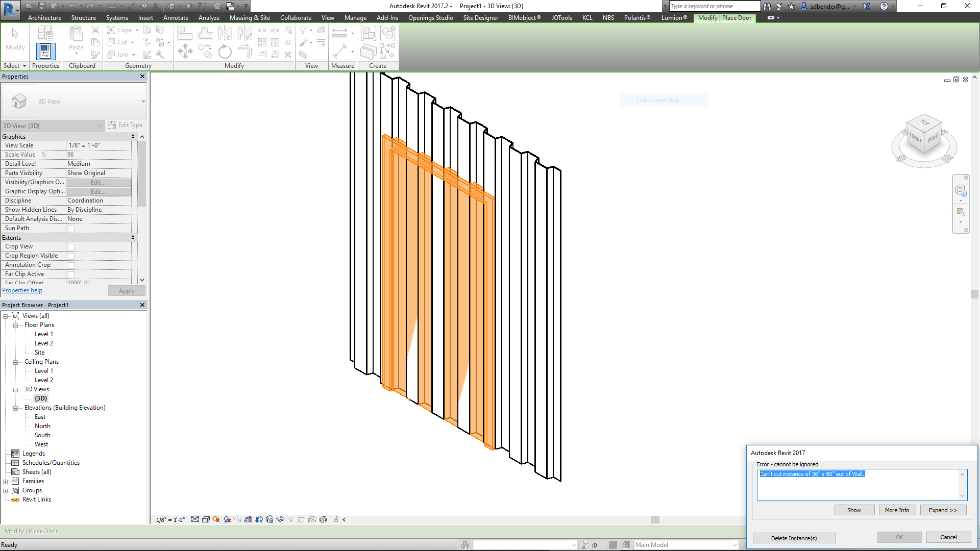Viewport: 980px width, 551px height.
Task: Toggle the Far Clip Active checkbox
Action: coord(71,274)
